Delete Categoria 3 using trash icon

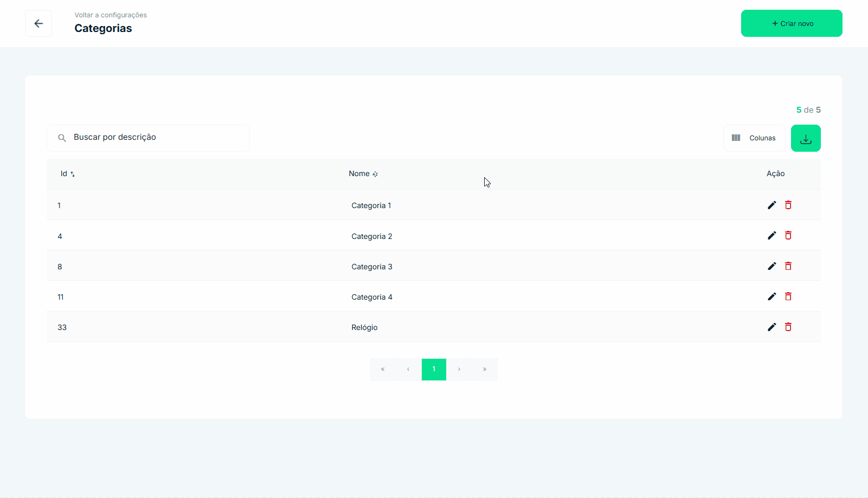point(788,266)
